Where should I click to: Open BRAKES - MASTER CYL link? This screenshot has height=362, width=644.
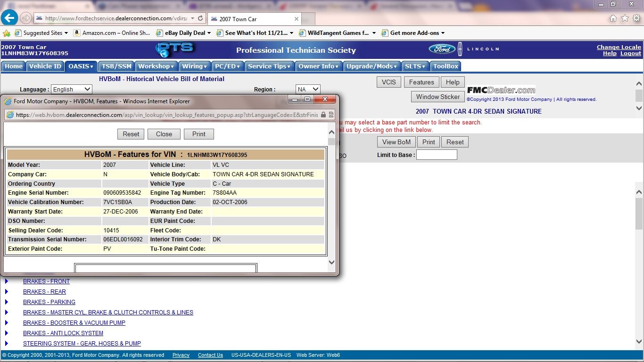click(x=108, y=313)
